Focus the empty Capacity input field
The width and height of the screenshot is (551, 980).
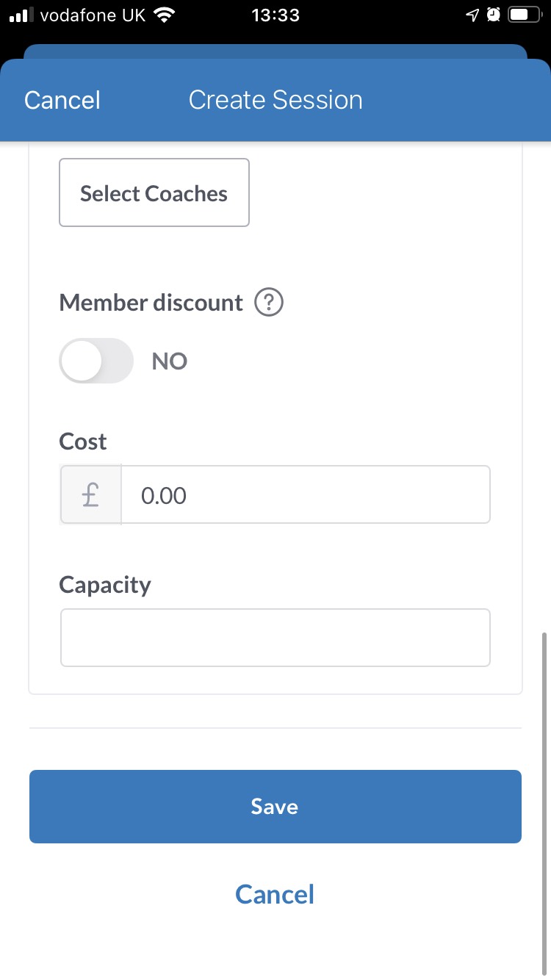pos(275,638)
